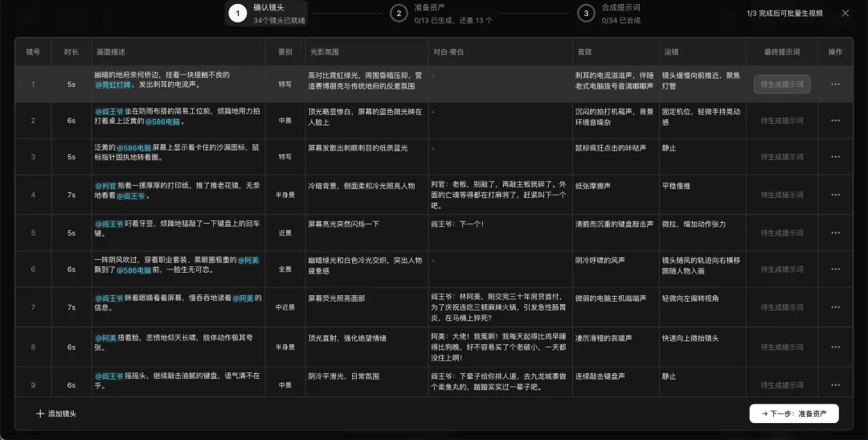
Task: Click the 1/3 完成后可批量生视频 status text
Action: tap(784, 14)
